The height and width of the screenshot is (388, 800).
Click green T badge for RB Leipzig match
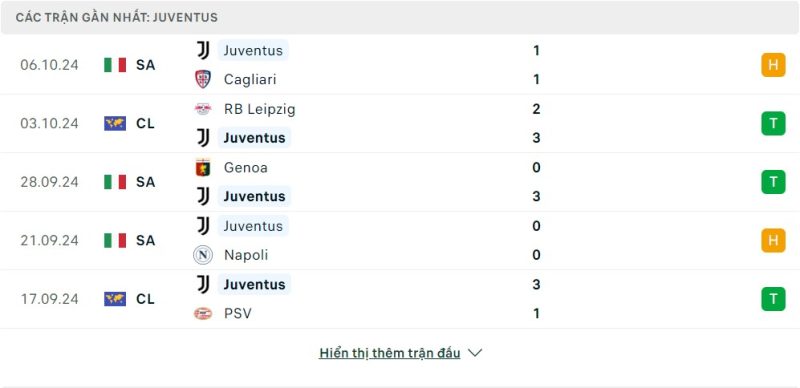click(773, 124)
